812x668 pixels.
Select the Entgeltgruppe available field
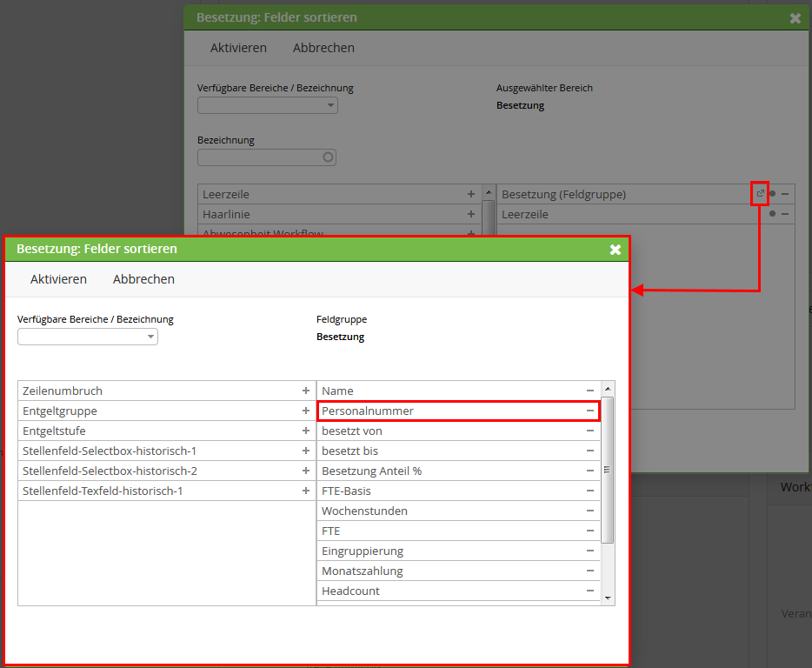167,411
